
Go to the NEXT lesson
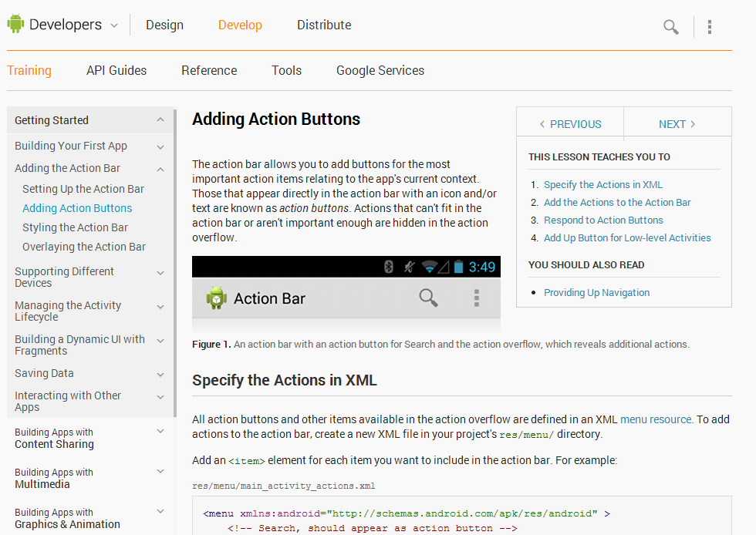click(677, 124)
